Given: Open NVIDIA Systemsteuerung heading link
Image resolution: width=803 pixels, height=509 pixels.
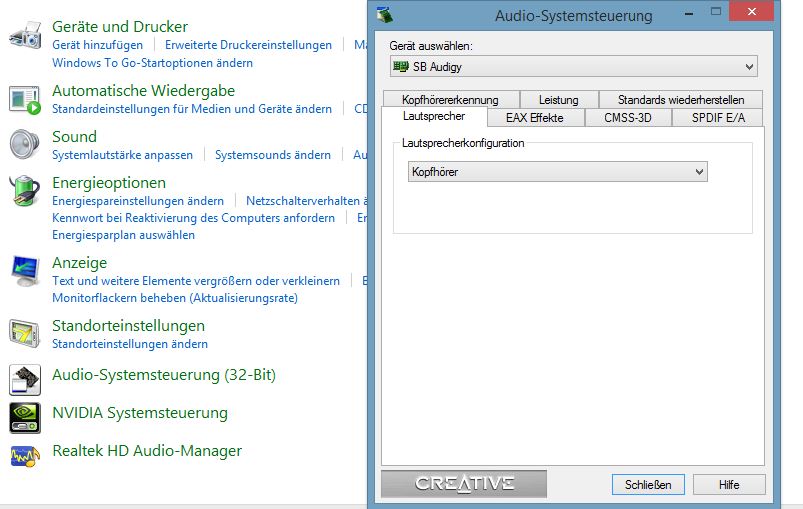Looking at the screenshot, I should [140, 413].
